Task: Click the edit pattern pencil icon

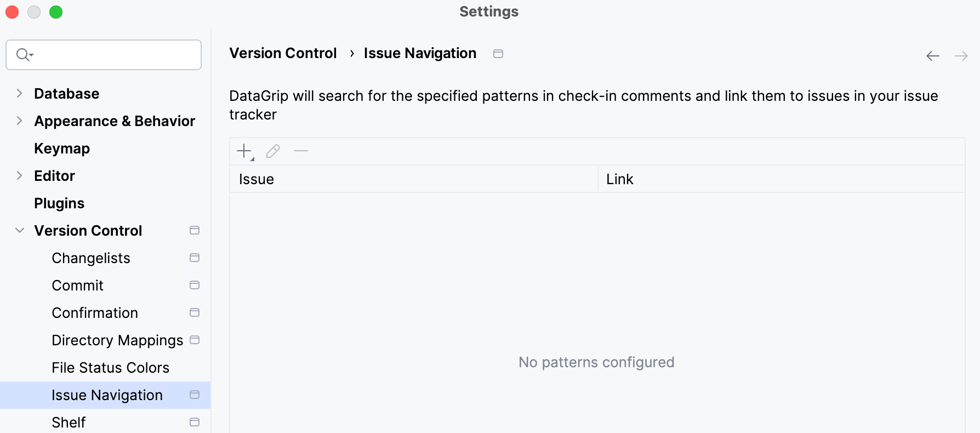Action: coord(272,151)
